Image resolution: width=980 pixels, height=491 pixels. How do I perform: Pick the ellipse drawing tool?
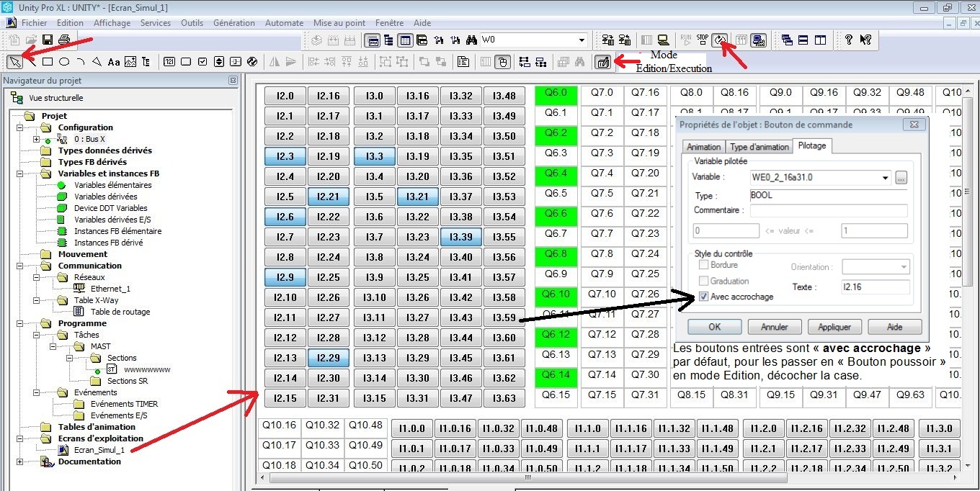[64, 62]
